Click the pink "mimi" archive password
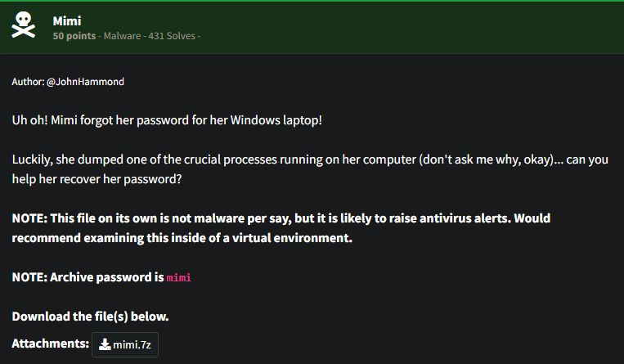The height and width of the screenshot is (364, 624). 178,278
